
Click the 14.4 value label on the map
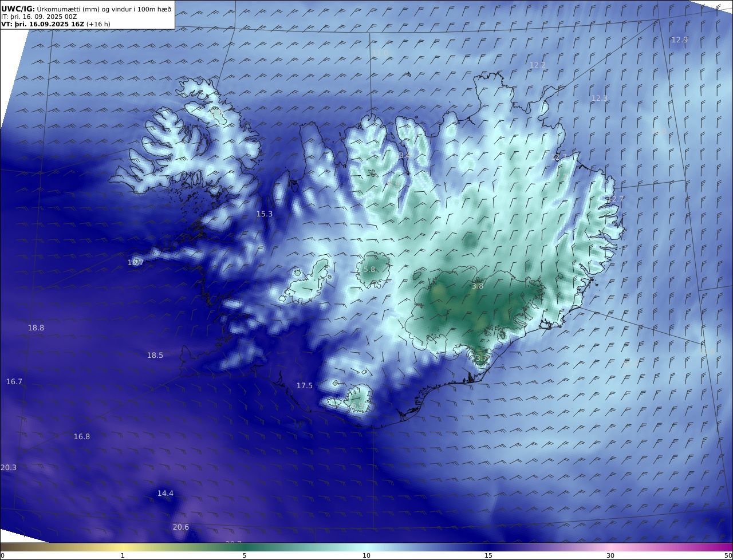pos(165,494)
